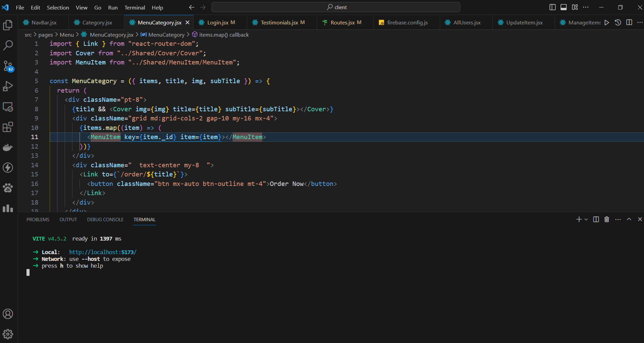
Task: Open Accounts menu in activity bar
Action: click(x=8, y=314)
